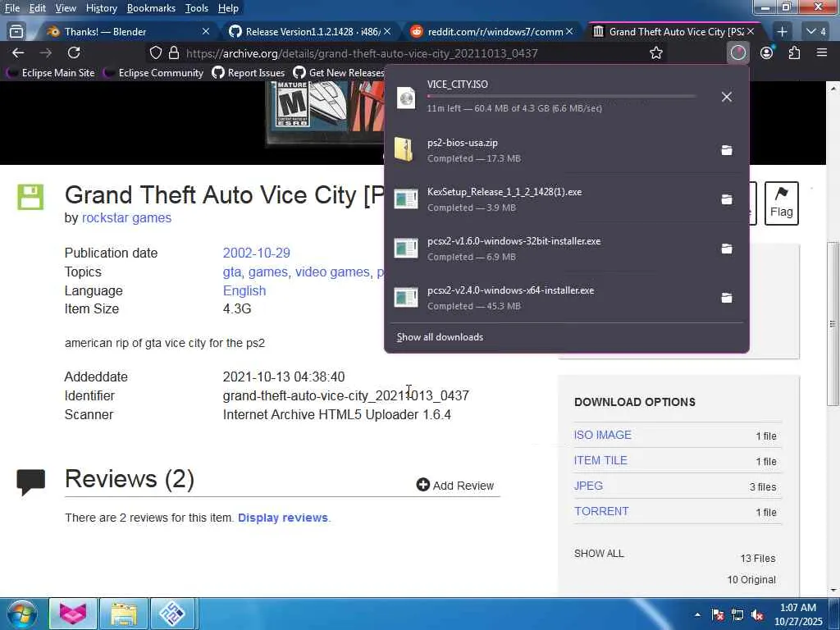Screen dimensions: 840x630
Task: Open TORRENT download option
Action: 601,511
